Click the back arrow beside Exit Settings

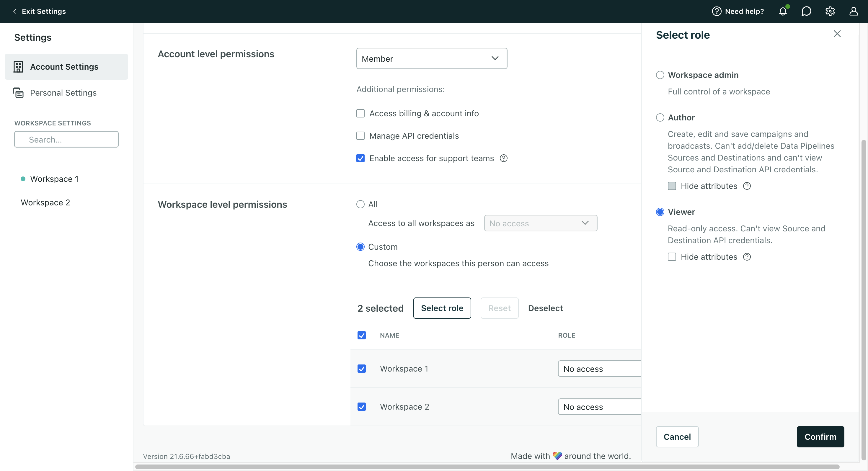click(x=14, y=11)
